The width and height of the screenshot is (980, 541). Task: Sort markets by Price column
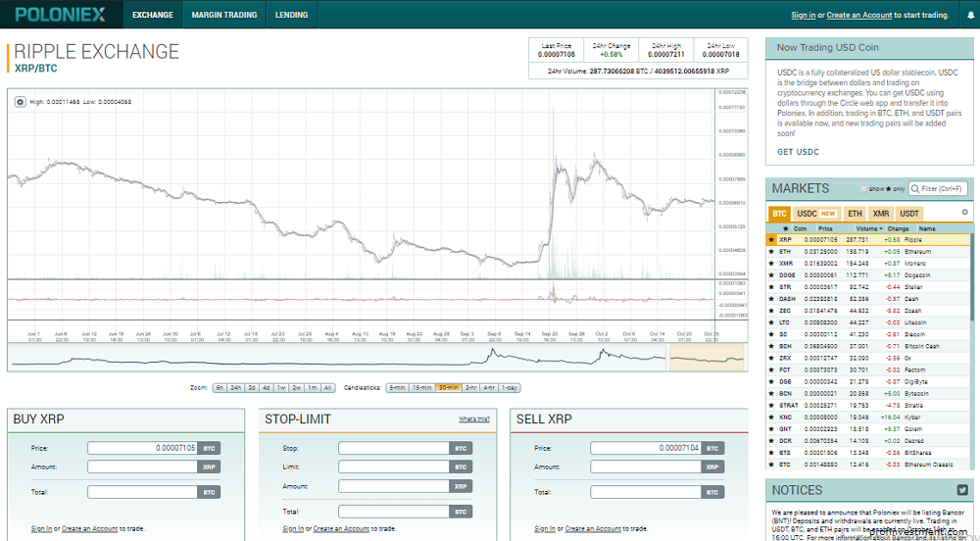pos(825,228)
